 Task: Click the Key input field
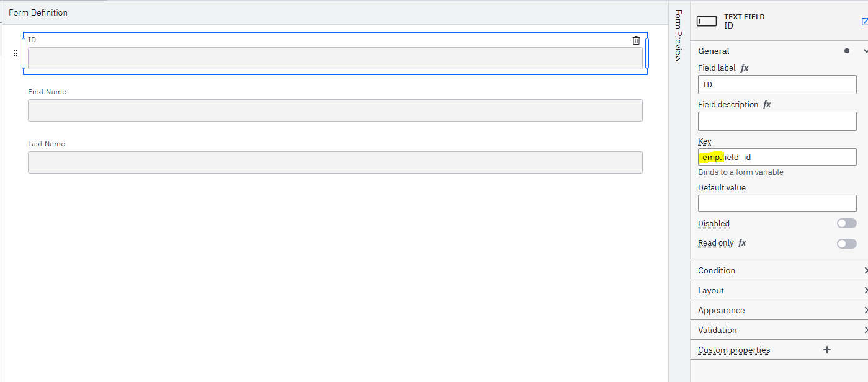[777, 157]
